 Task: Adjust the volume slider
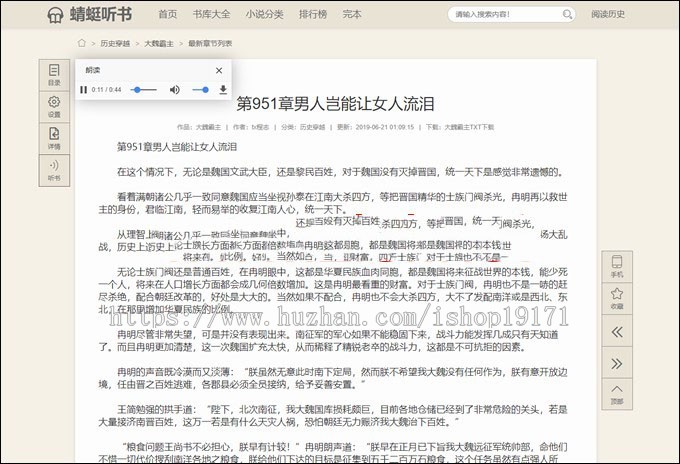200,90
